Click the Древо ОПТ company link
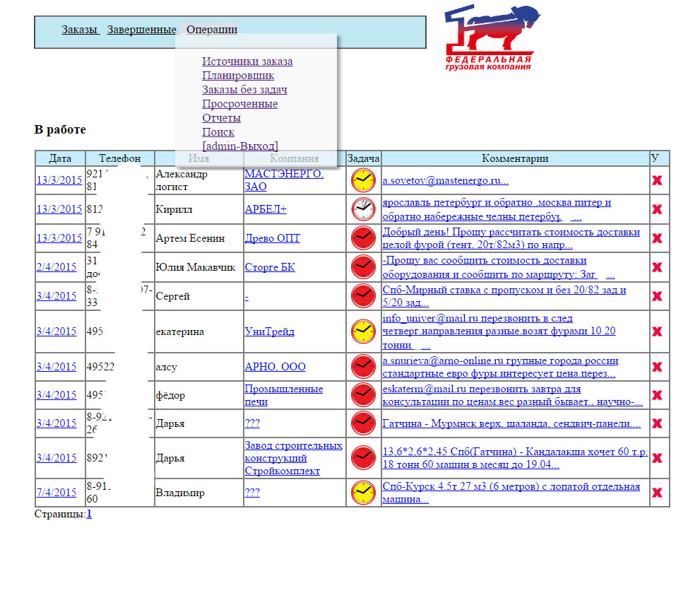This screenshot has height=593, width=700. pos(273,238)
